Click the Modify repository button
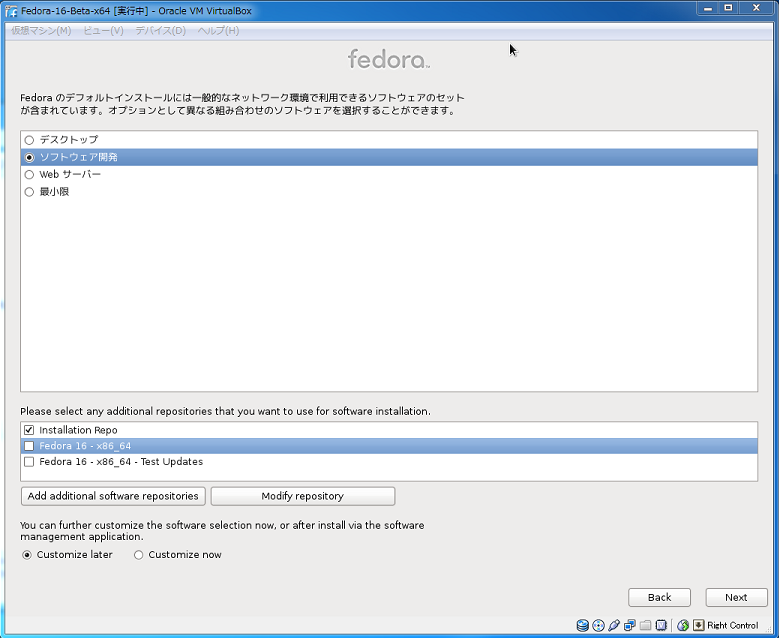This screenshot has width=779, height=638. tap(302, 496)
